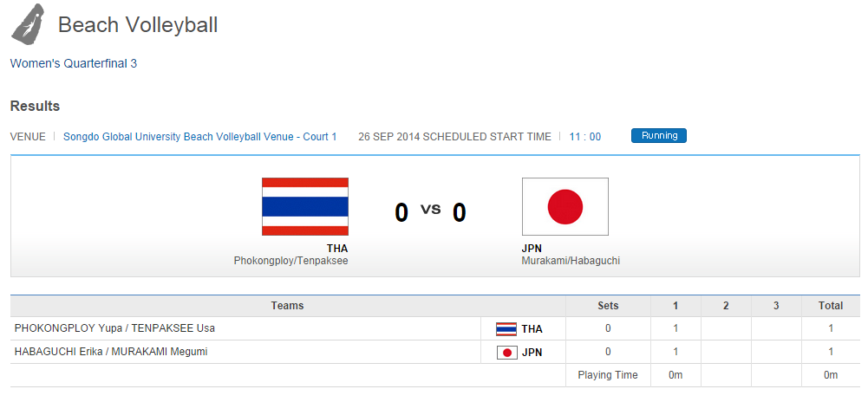Click the Beach Volleyball sport pictogram icon
Image resolution: width=868 pixels, height=402 pixels.
click(x=28, y=23)
